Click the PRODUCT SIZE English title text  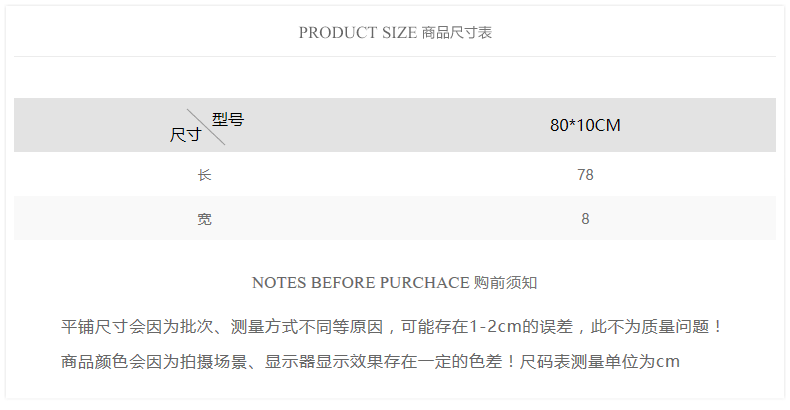357,33
